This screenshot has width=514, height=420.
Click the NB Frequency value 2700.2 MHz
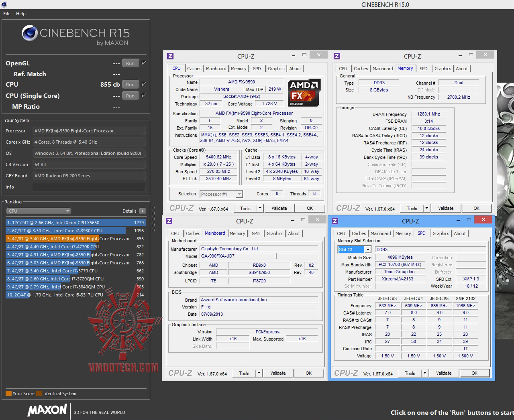[459, 97]
